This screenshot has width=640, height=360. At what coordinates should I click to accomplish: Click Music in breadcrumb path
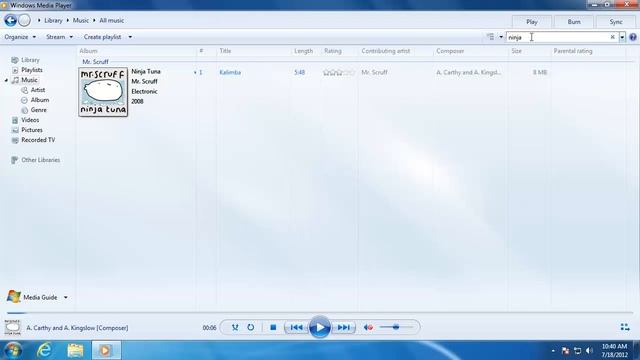80,20
